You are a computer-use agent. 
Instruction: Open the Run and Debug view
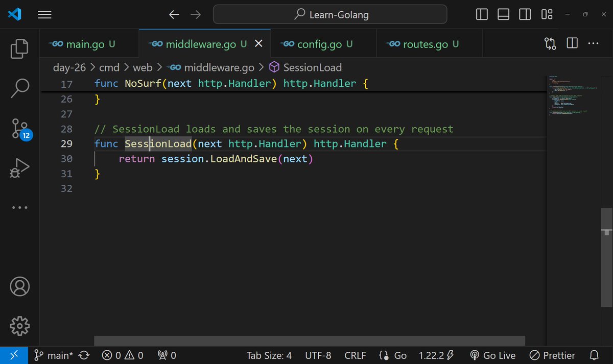pyautogui.click(x=19, y=168)
